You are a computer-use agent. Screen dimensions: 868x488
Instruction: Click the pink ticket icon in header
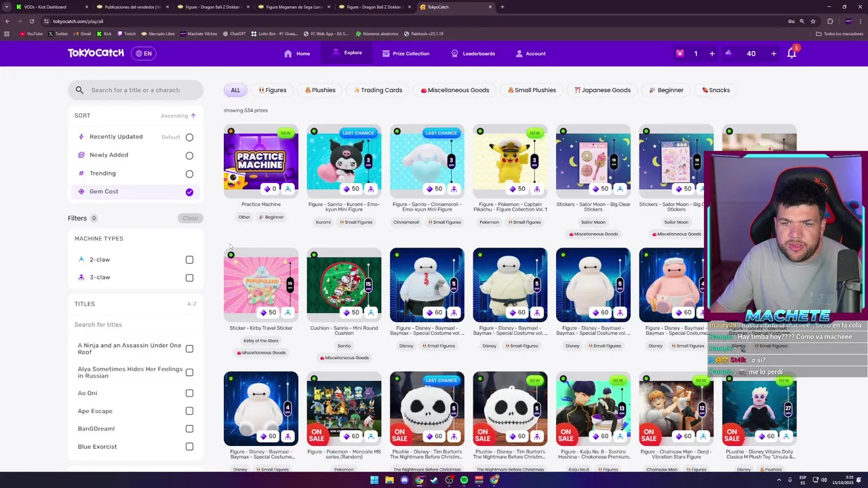point(679,54)
